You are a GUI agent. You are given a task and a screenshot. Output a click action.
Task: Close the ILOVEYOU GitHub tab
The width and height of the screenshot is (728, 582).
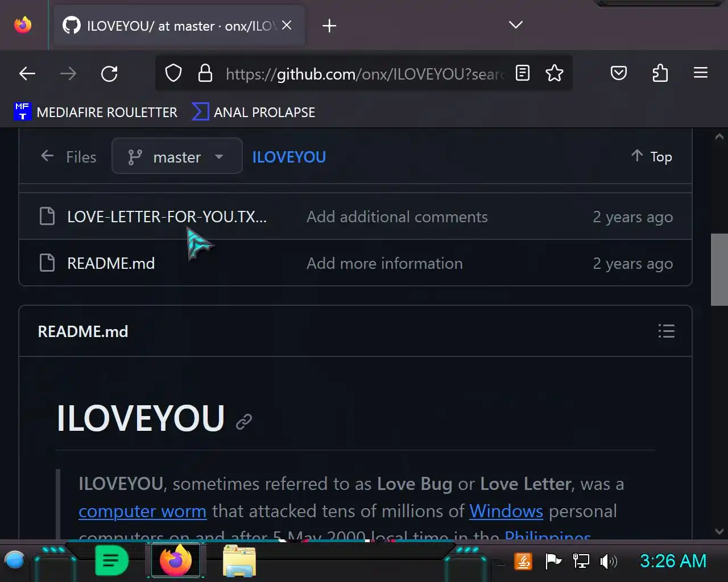[287, 25]
